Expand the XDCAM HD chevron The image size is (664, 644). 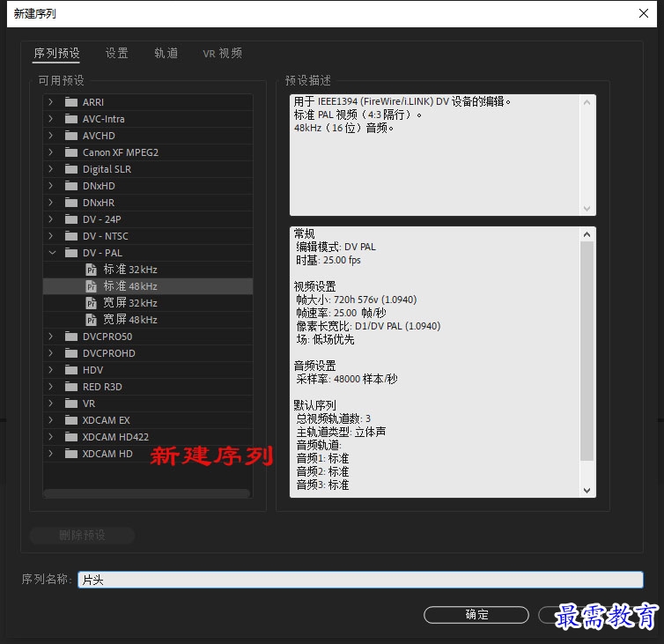[x=51, y=454]
